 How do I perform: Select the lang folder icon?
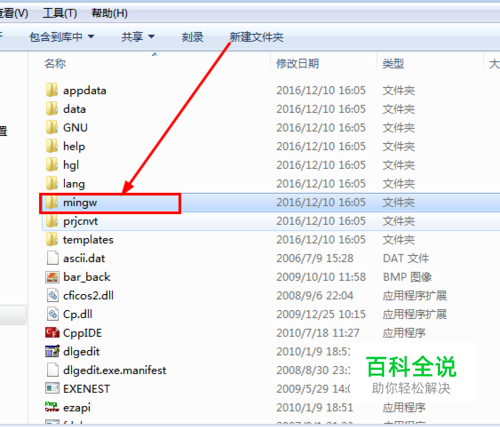click(52, 184)
